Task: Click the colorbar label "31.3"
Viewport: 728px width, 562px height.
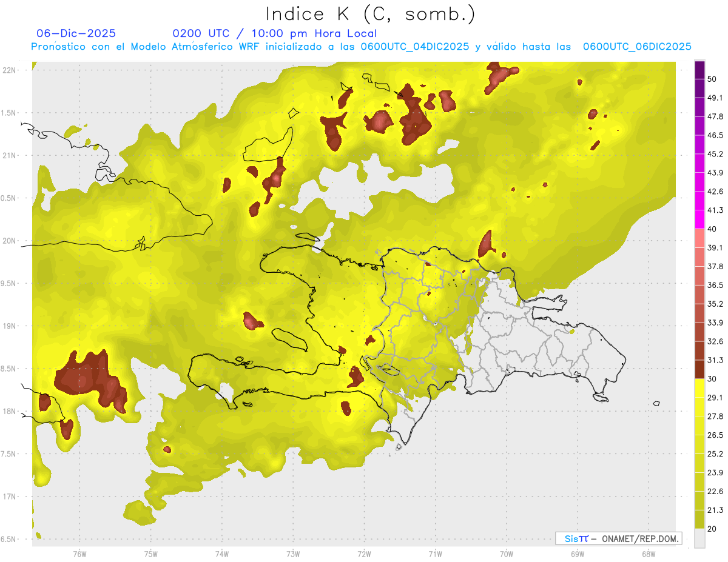Action: click(x=715, y=360)
